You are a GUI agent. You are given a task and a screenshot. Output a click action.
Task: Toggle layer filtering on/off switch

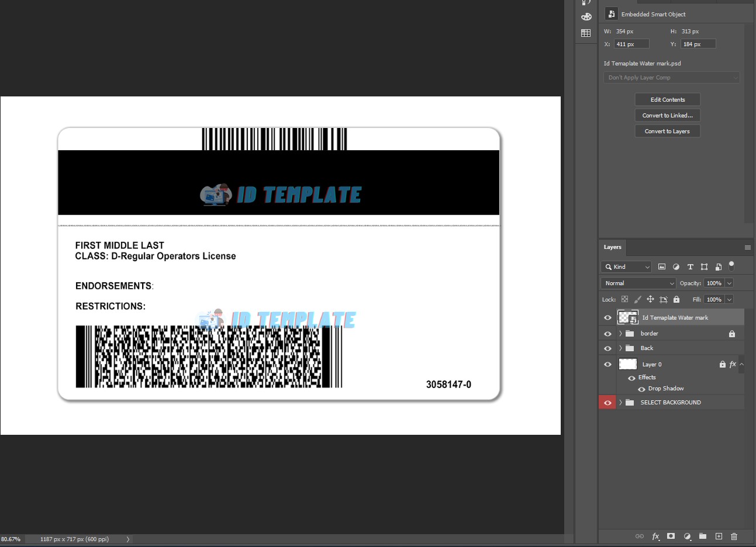731,266
